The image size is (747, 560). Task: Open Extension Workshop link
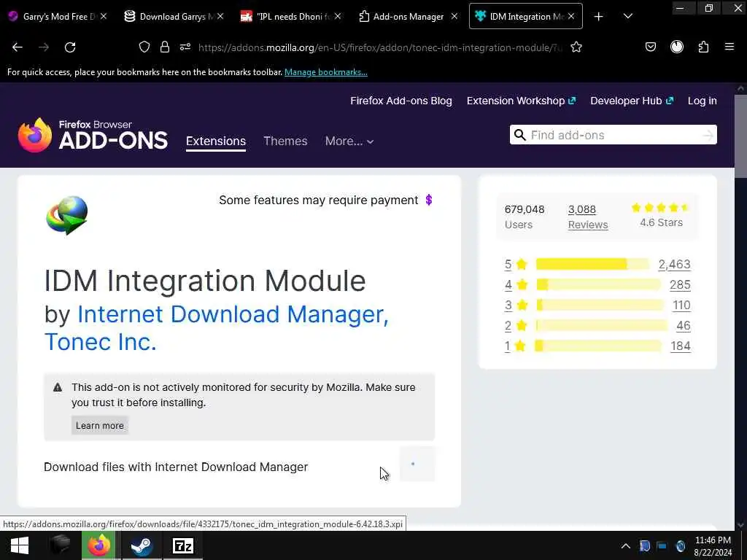tap(521, 101)
